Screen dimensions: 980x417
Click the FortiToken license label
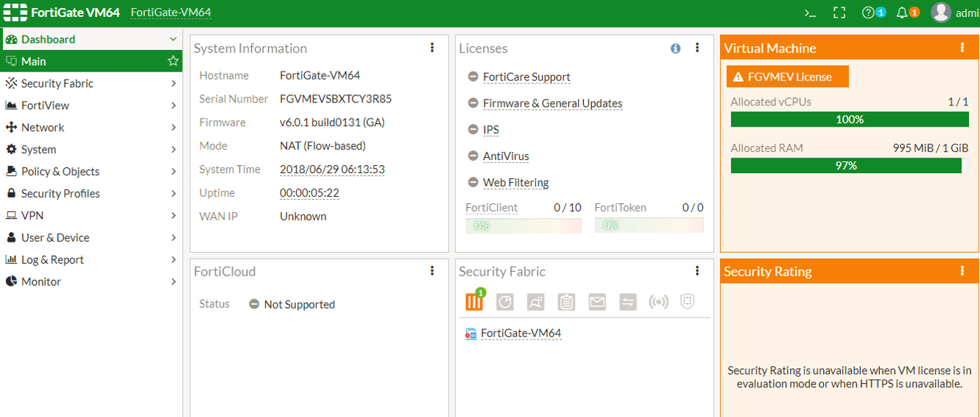pos(620,208)
